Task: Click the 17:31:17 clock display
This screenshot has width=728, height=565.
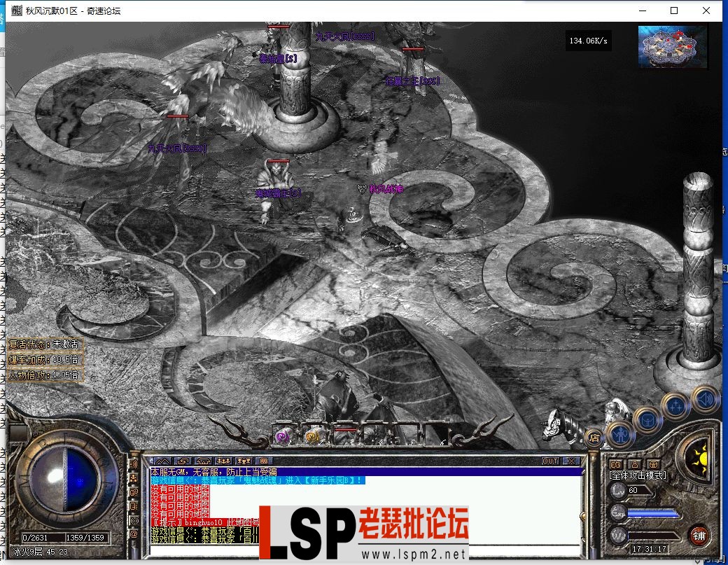Action: point(649,549)
